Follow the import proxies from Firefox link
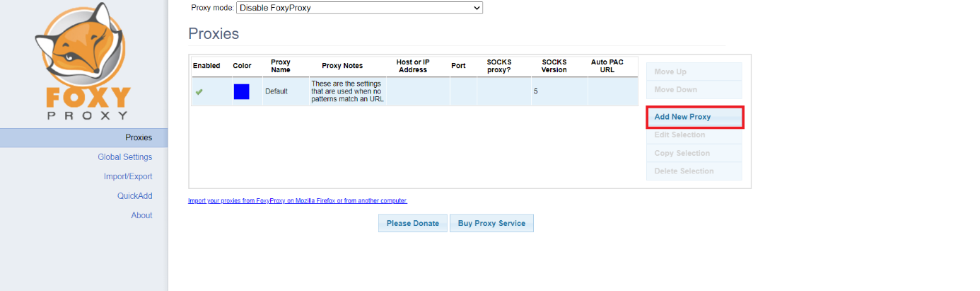Screen dimensions: 980x291 tap(297, 201)
